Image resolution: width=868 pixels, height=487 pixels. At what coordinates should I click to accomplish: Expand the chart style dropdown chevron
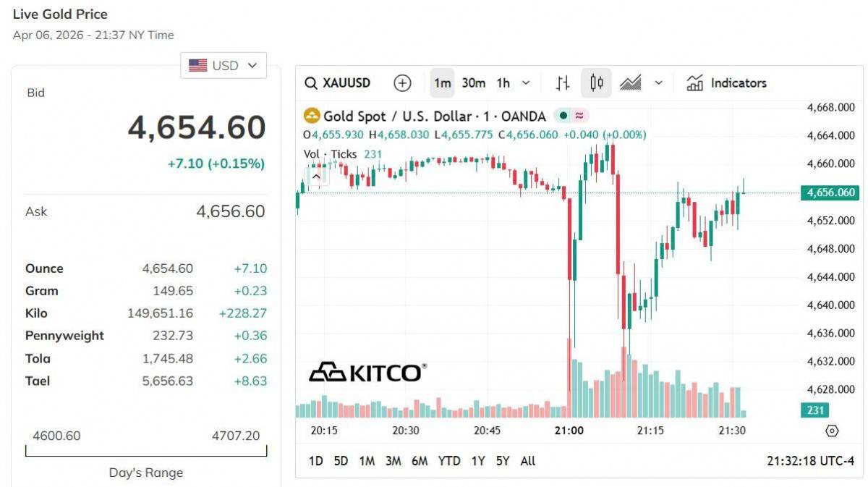click(658, 83)
